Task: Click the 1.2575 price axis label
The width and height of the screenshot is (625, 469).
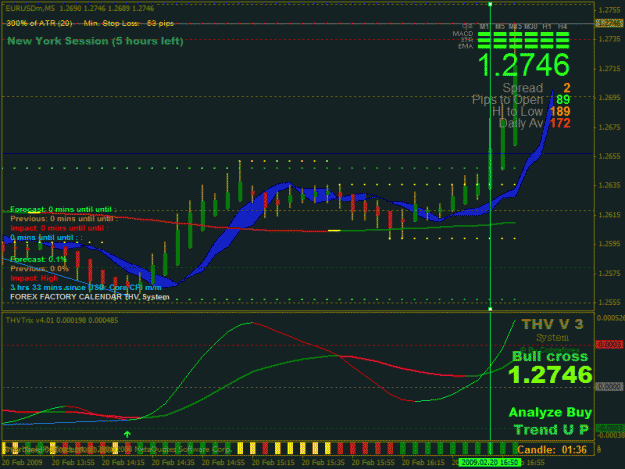Action: coord(609,273)
